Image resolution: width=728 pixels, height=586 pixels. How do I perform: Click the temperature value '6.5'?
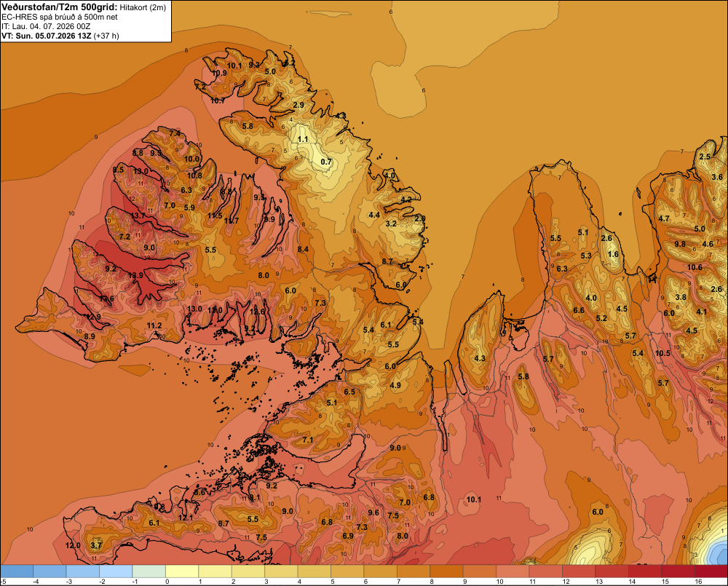click(x=349, y=392)
